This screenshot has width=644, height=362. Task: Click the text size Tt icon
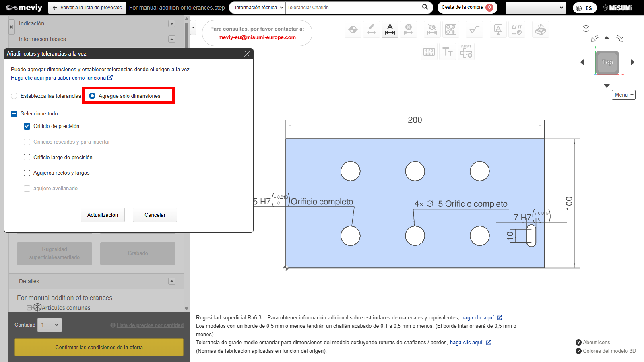(448, 51)
